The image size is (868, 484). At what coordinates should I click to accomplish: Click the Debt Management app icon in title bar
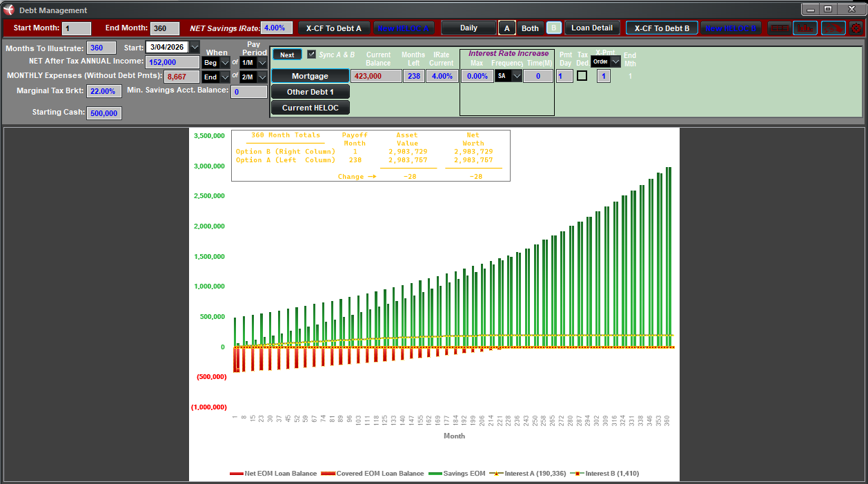[x=9, y=10]
